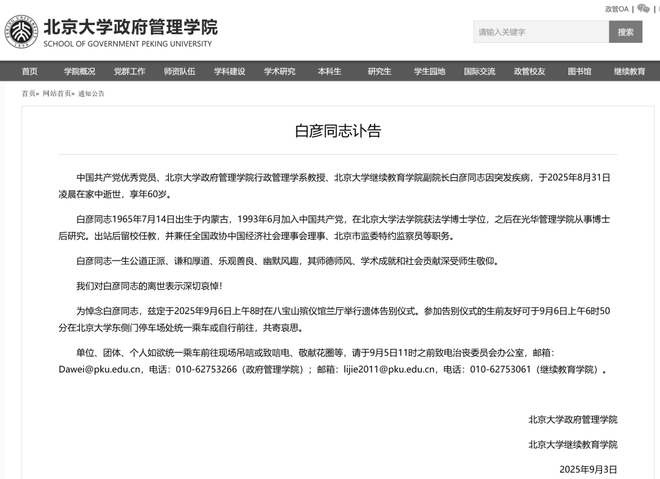Click 研究生 in the main navigation

pos(379,71)
